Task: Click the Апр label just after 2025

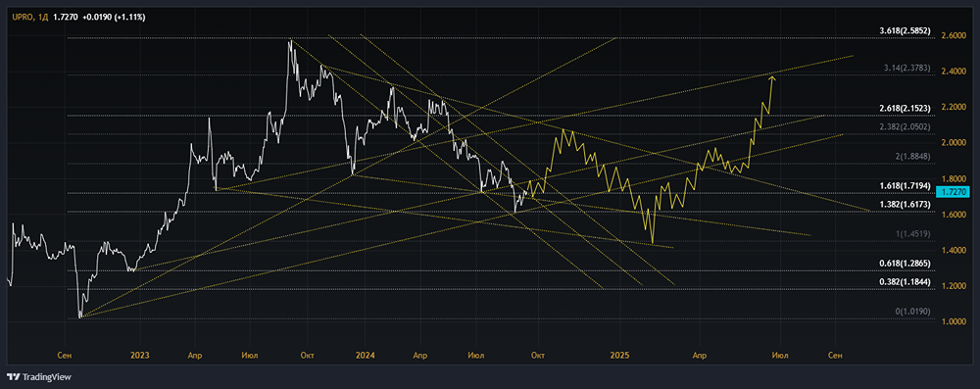Action: [x=700, y=356]
